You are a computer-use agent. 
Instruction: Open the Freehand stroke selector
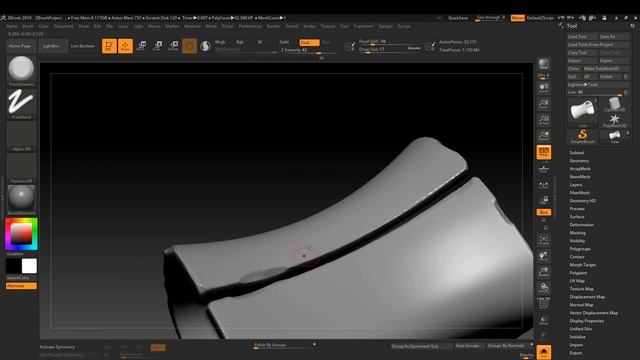click(21, 104)
